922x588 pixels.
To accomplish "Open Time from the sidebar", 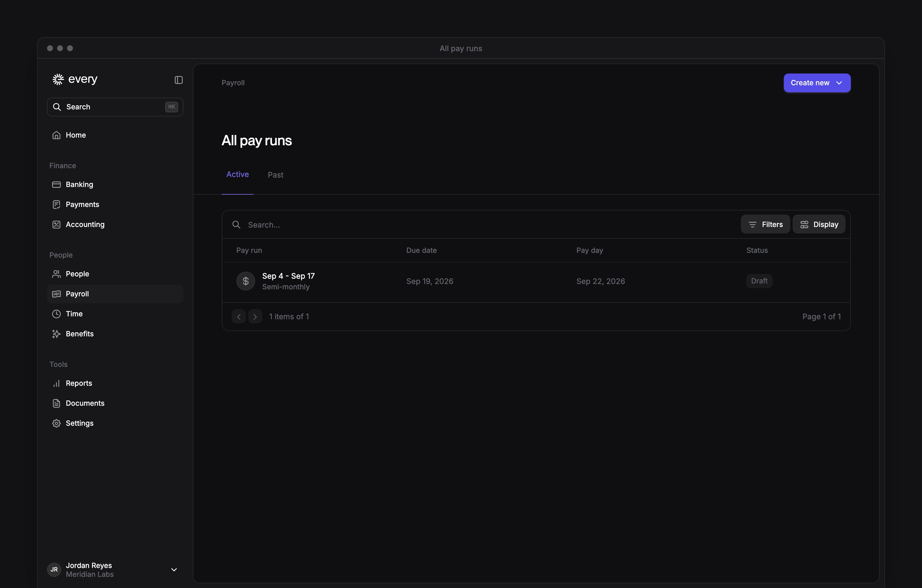I will pos(115,314).
